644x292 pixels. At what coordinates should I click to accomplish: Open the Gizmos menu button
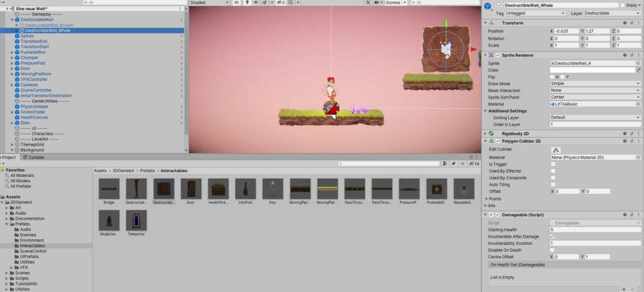394,3
